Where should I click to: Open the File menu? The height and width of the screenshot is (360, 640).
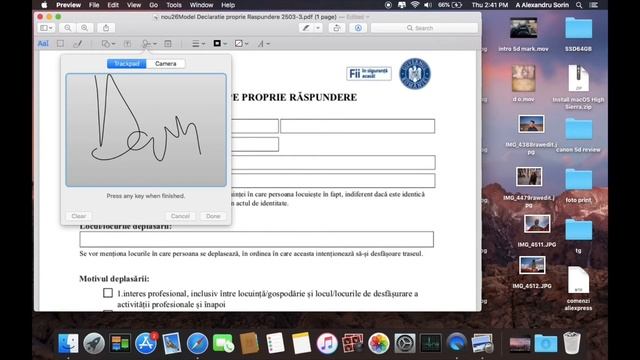coord(94,5)
